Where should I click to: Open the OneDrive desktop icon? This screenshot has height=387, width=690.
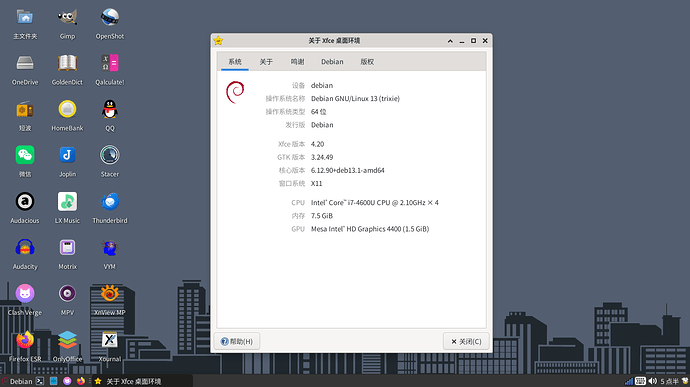25,63
